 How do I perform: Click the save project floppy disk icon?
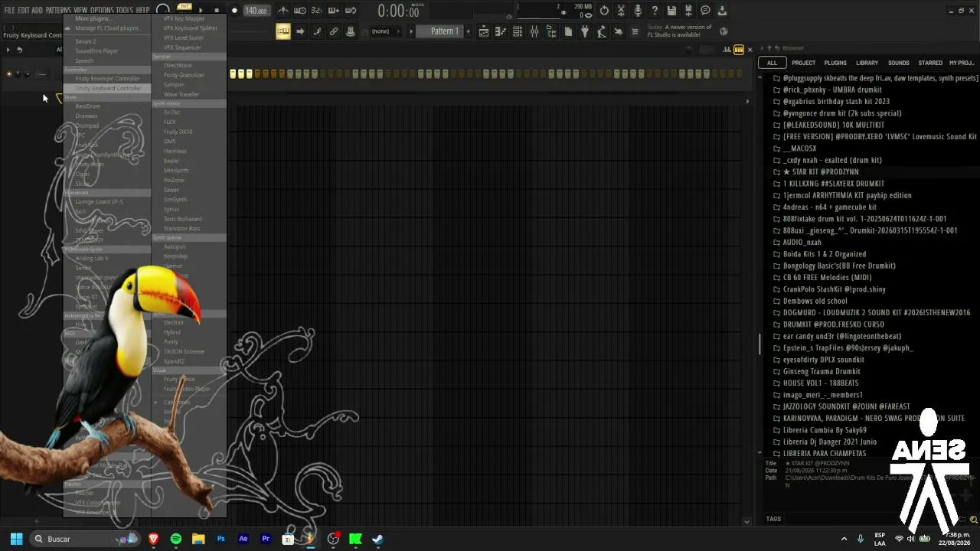(671, 11)
